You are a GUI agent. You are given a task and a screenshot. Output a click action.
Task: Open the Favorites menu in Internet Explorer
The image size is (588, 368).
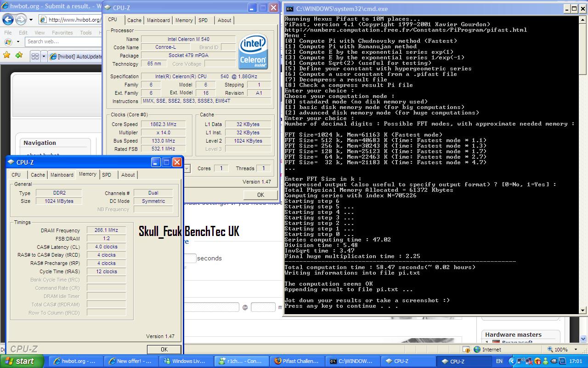pyautogui.click(x=62, y=33)
